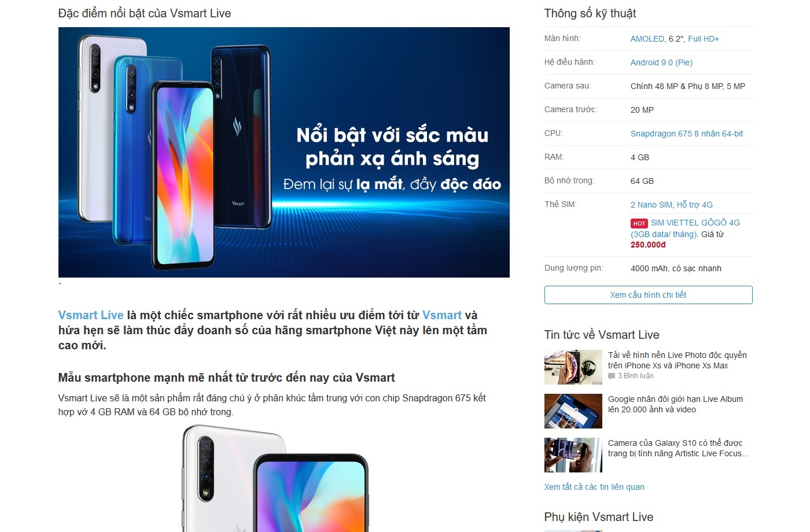Image resolution: width=810 pixels, height=532 pixels.
Task: Click Xem cấu hình chi tiết button
Action: [x=648, y=295]
